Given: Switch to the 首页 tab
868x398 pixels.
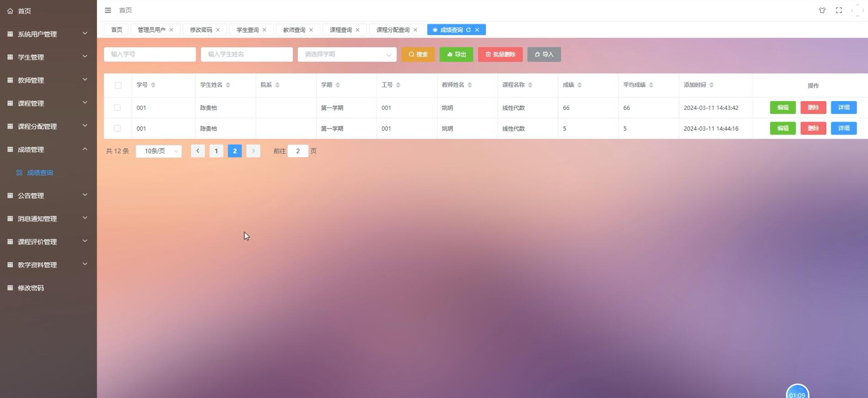Looking at the screenshot, I should click(x=117, y=30).
